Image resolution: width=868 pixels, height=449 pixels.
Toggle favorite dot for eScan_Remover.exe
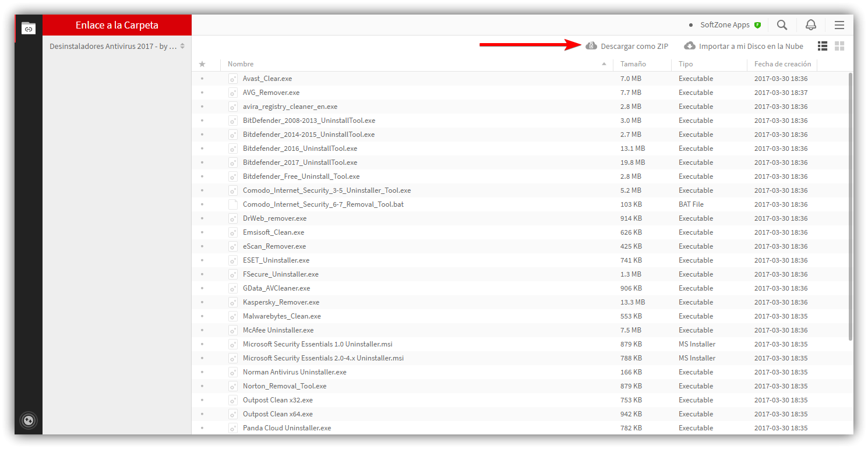(202, 246)
